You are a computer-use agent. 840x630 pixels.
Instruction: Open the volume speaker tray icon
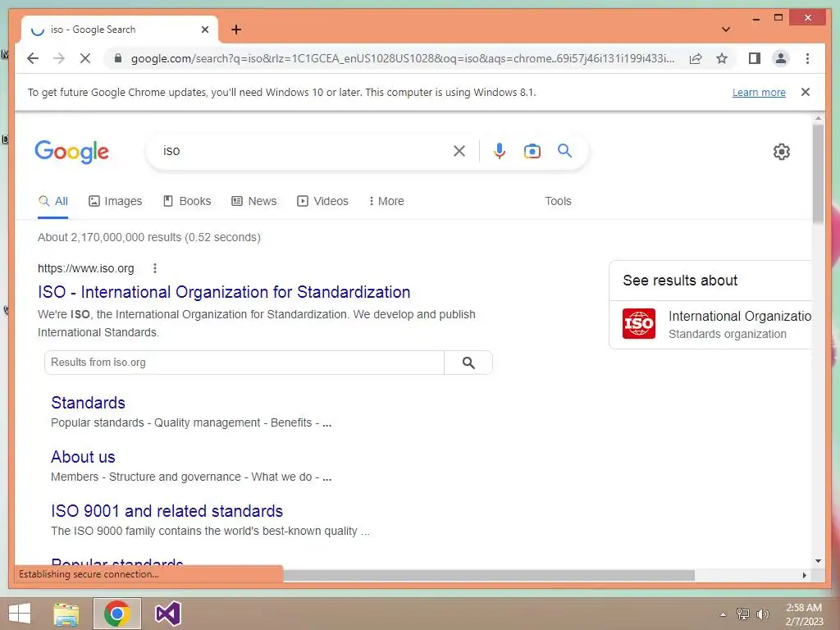(x=762, y=614)
